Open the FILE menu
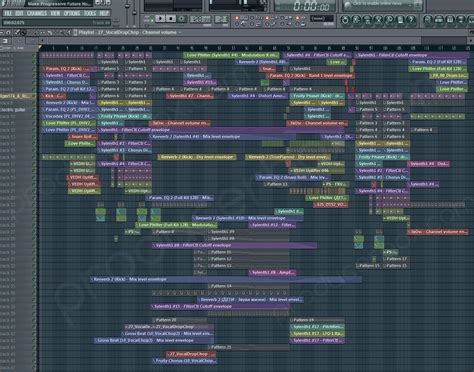The image size is (474, 372). tap(8, 13)
